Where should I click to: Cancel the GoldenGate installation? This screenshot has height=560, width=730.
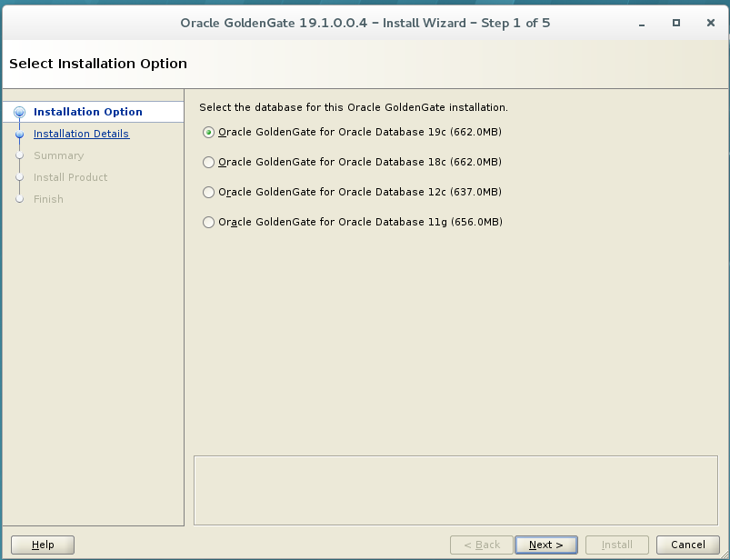pos(687,545)
